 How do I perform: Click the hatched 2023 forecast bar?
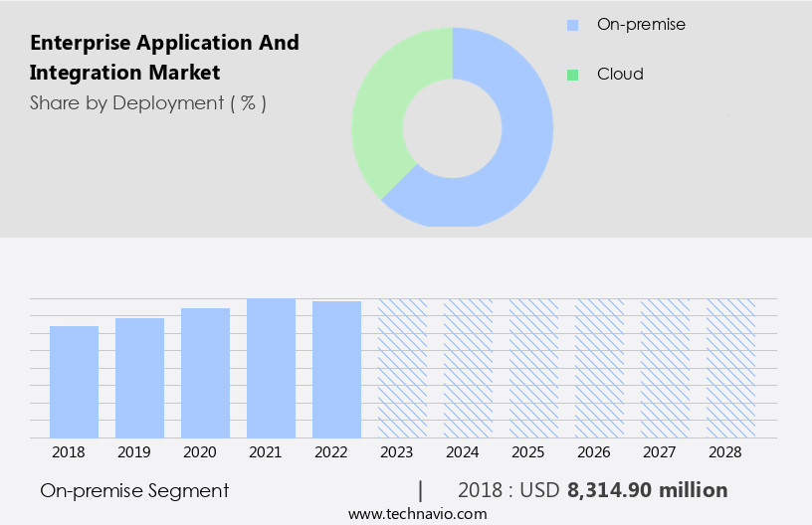402,368
